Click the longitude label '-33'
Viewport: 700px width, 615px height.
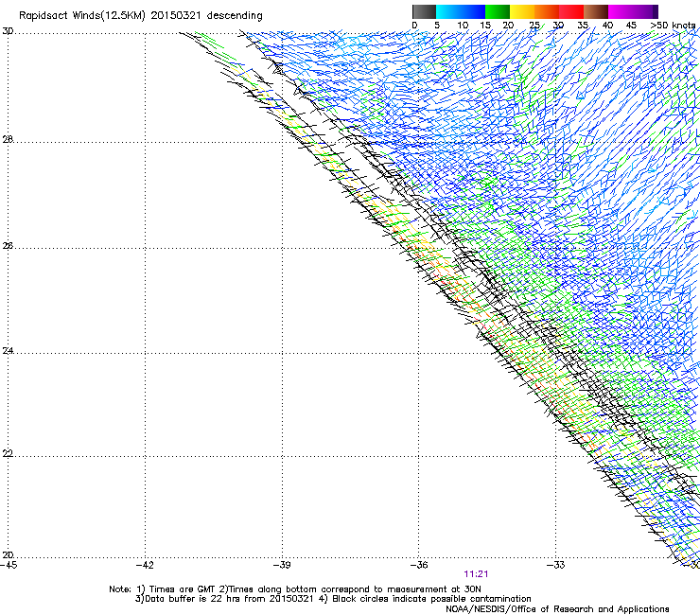(556, 565)
